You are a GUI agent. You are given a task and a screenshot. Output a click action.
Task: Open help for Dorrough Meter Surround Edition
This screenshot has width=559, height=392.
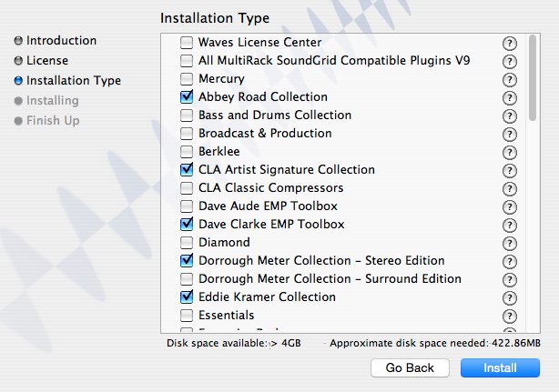510,280
